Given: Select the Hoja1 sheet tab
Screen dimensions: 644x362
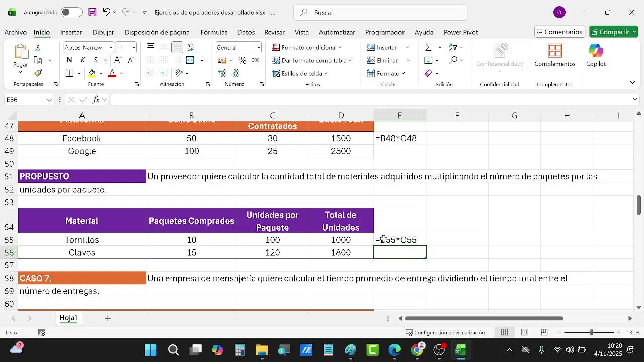Looking at the screenshot, I should (x=68, y=318).
